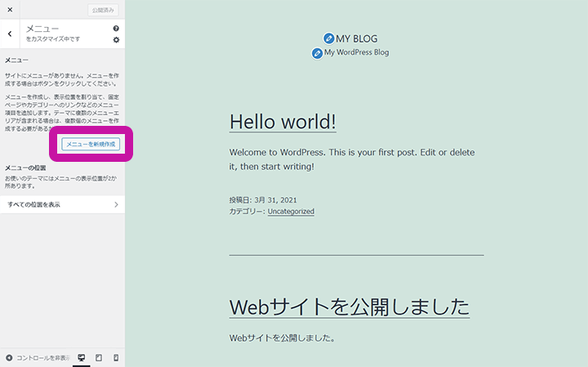Click the pencil icon beside MY BLOG

[x=328, y=38]
